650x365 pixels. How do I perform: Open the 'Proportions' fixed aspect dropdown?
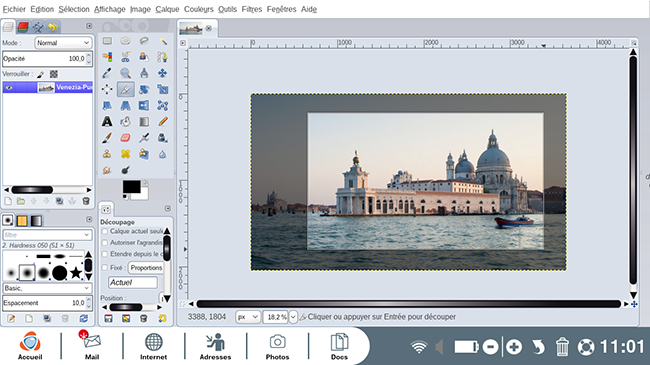(146, 268)
